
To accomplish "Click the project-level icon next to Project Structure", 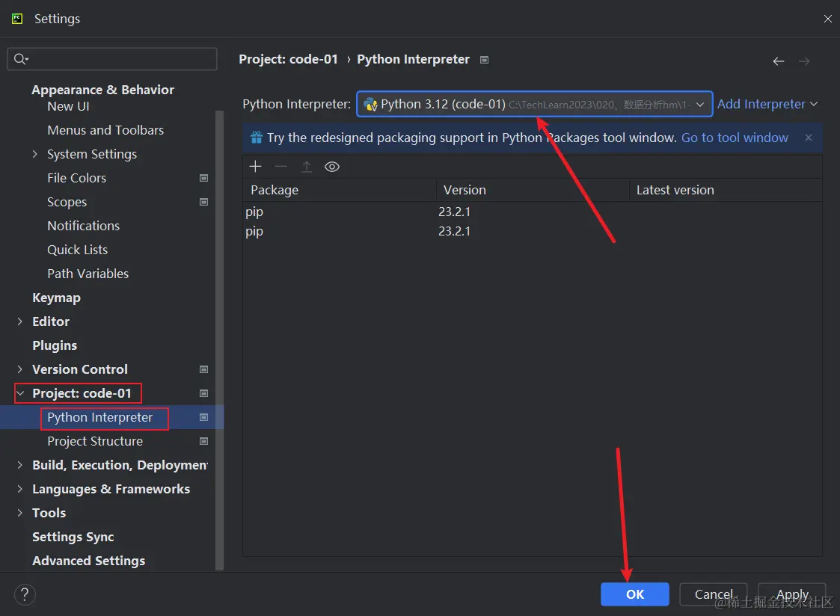I will [203, 441].
